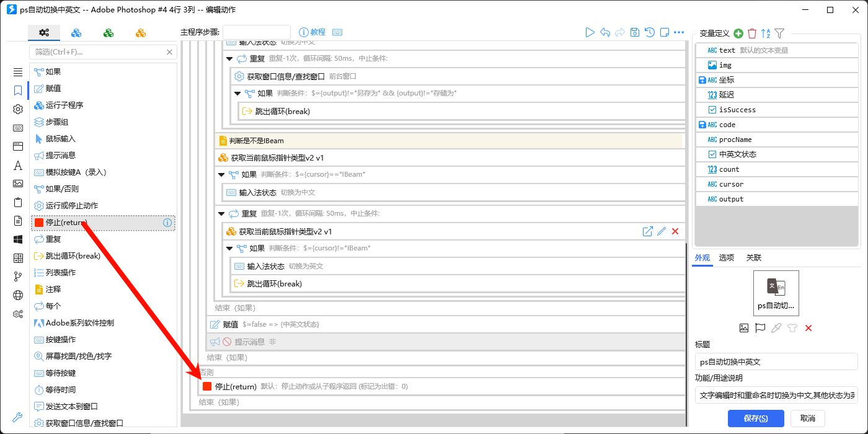Viewport: 868px width, 434px height.
Task: Delete variable using red trash icon
Action: point(752,33)
